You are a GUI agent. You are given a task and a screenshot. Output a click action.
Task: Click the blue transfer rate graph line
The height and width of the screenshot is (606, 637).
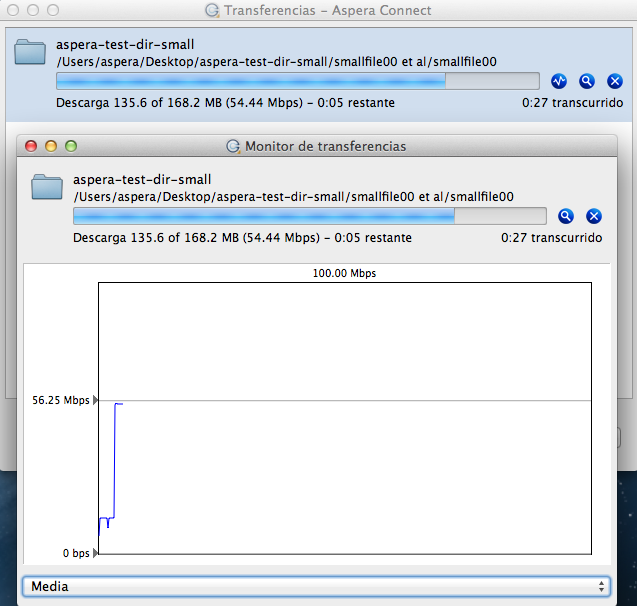pos(115,460)
